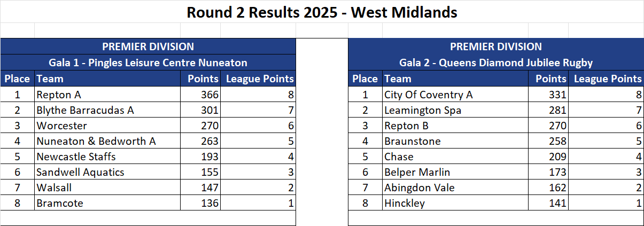This screenshot has width=644, height=226.
Task: Click the Worcester team cell
Action: (x=107, y=126)
